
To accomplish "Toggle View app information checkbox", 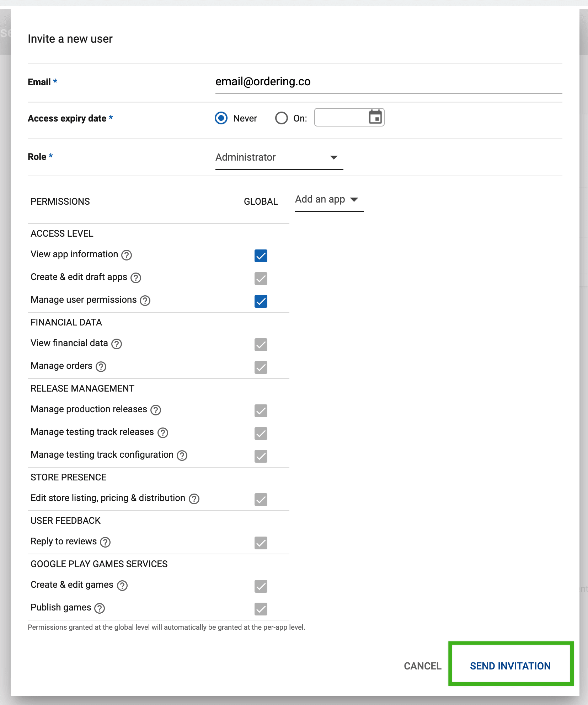I will click(261, 255).
